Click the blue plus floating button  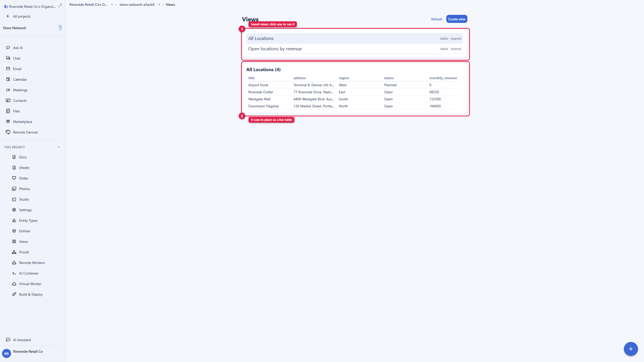pos(631,349)
